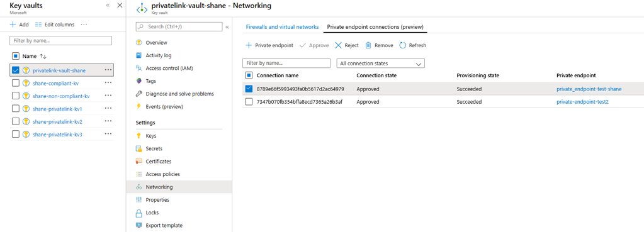Image resolution: width=644 pixels, height=232 pixels.
Task: Click the Provisioning state column header
Action: (x=478, y=75)
